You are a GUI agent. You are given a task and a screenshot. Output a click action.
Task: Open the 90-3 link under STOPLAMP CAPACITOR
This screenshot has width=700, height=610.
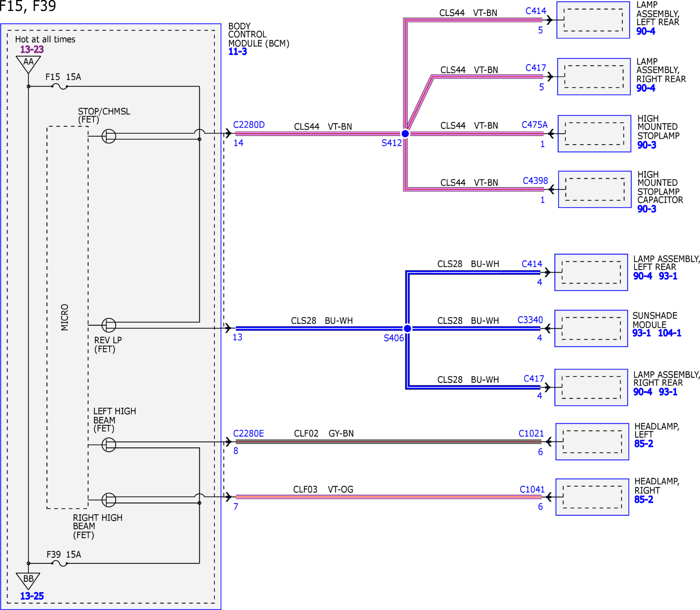(646, 209)
